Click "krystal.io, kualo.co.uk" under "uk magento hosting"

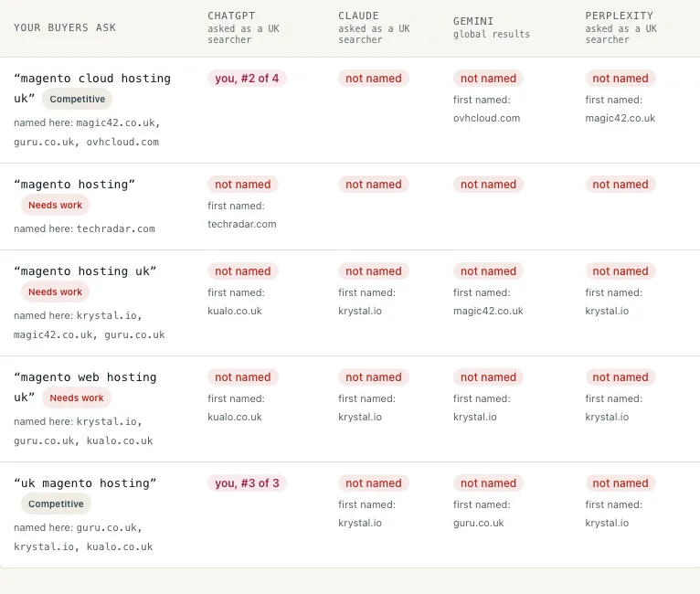tap(83, 546)
